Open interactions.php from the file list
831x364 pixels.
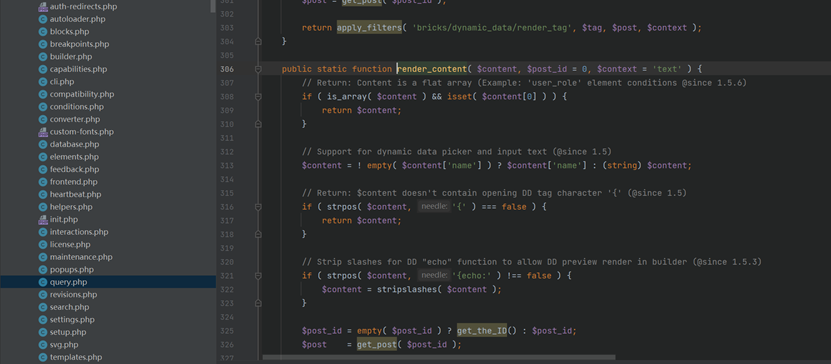coord(79,232)
